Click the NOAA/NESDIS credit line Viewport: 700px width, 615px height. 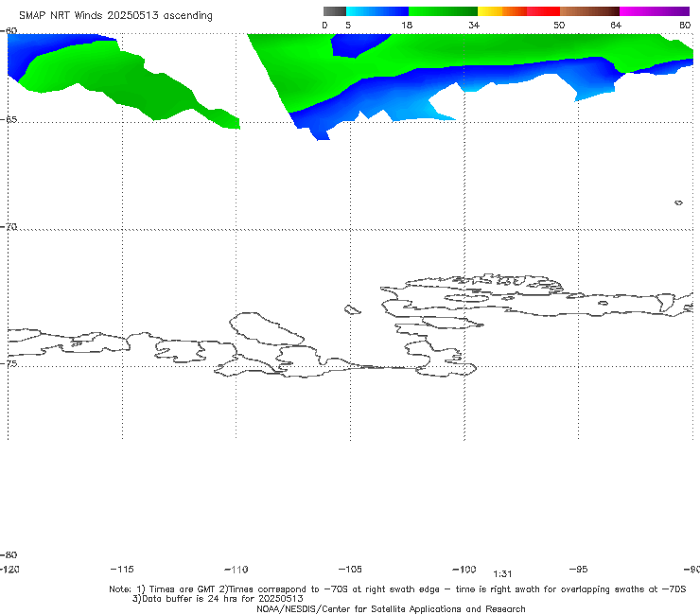(391, 608)
